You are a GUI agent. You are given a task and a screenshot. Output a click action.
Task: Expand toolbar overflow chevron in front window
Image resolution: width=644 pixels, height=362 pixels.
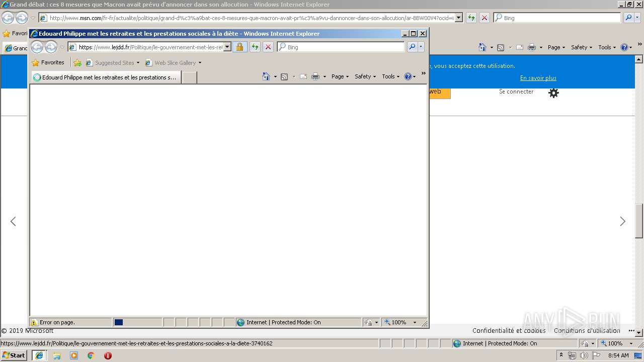(423, 73)
